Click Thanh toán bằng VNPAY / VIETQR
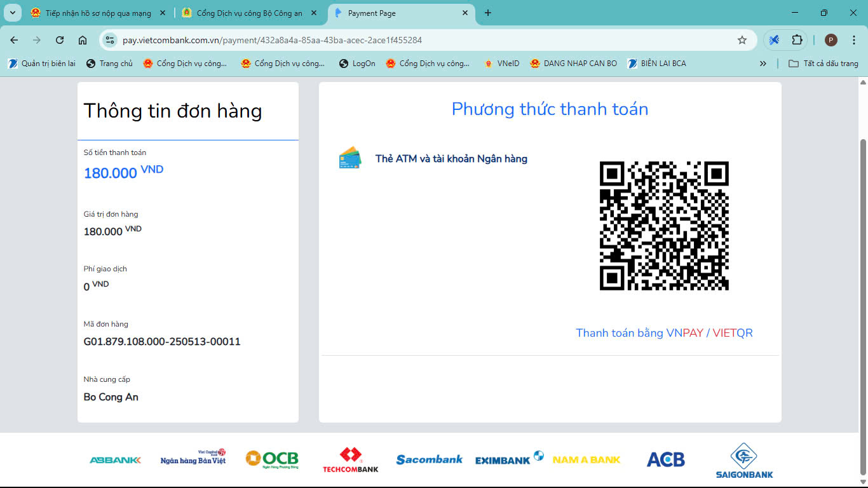Screen dimensions: 868x488 point(664,333)
